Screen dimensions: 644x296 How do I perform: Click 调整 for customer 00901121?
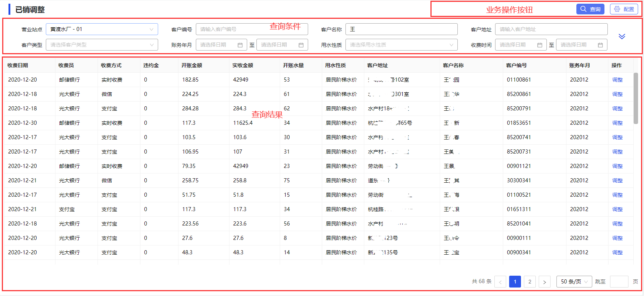coord(617,166)
